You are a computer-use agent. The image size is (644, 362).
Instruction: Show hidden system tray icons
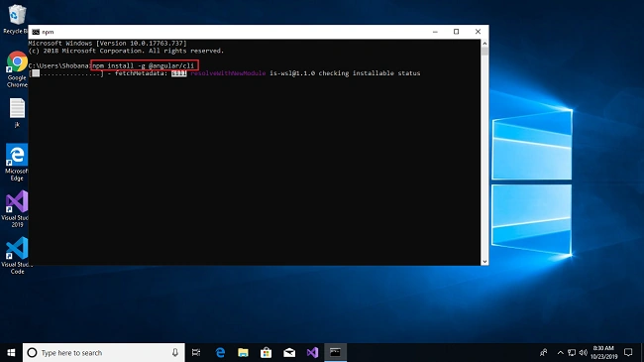click(x=560, y=352)
